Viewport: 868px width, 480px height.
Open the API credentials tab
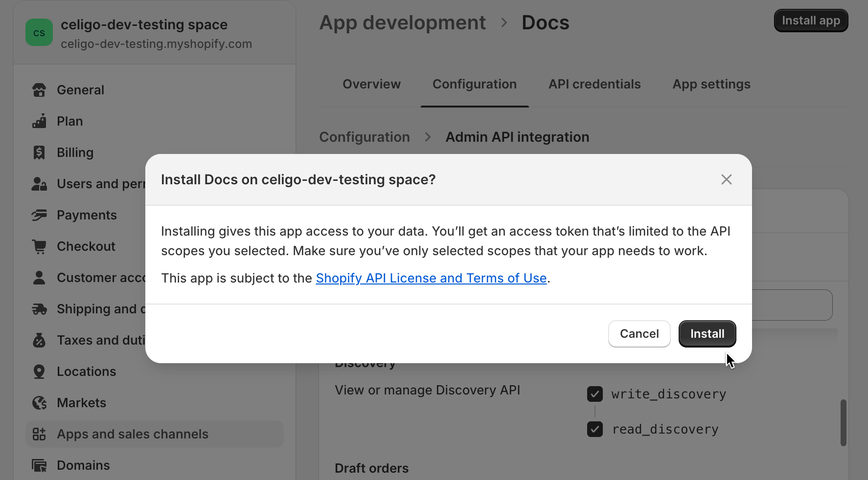594,84
